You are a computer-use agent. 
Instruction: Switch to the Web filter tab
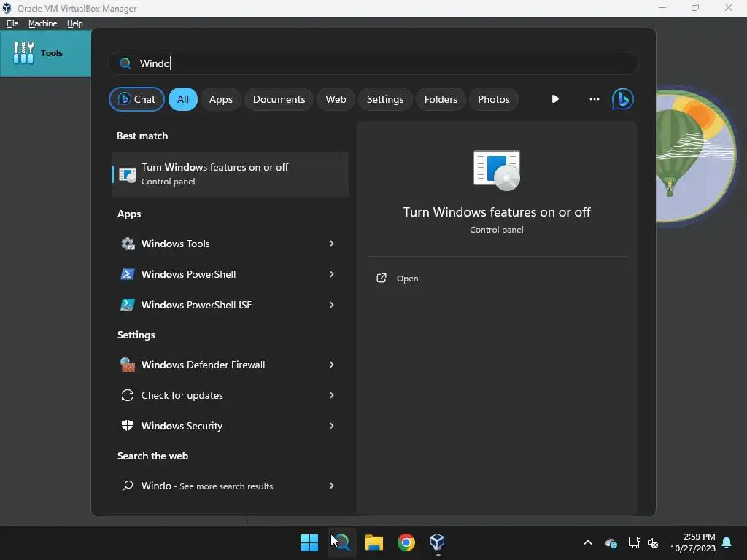click(336, 99)
